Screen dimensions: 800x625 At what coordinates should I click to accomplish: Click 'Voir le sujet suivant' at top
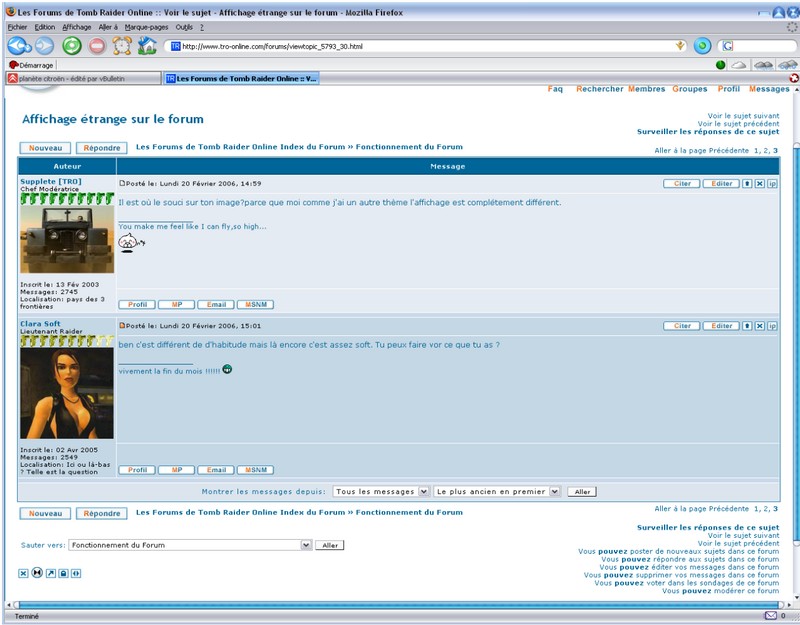pos(743,116)
